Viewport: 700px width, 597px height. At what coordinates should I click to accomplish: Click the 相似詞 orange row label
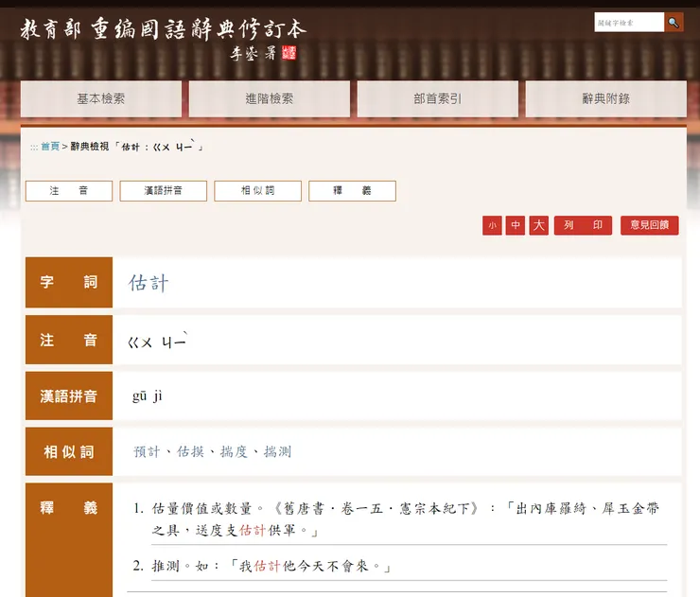pos(69,452)
